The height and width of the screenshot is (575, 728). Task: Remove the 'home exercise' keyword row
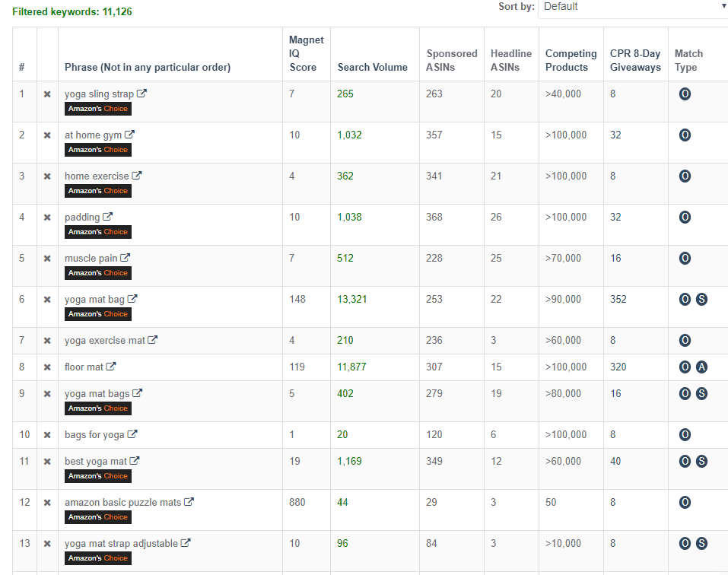47,176
